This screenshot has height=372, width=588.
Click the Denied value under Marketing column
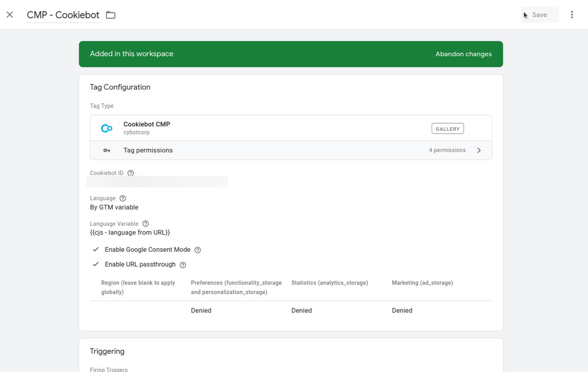coord(402,310)
